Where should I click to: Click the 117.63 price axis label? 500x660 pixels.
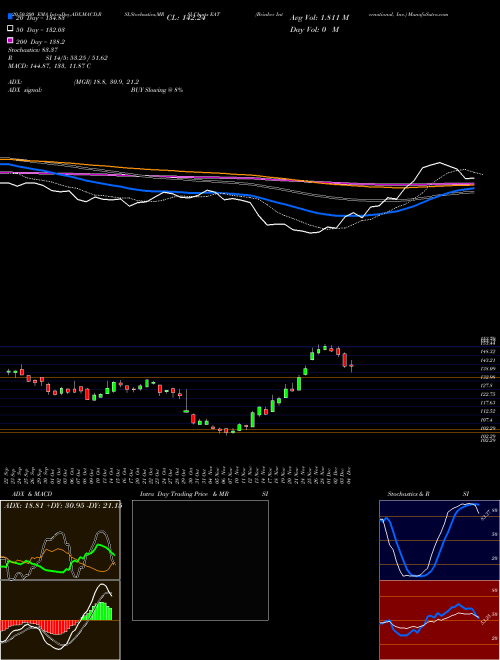coord(488,403)
